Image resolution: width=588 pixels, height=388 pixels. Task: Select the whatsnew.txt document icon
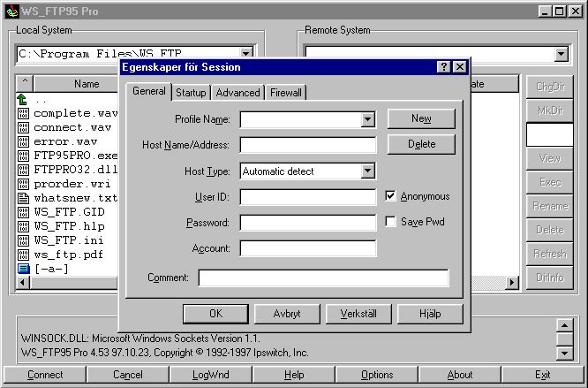pos(23,198)
